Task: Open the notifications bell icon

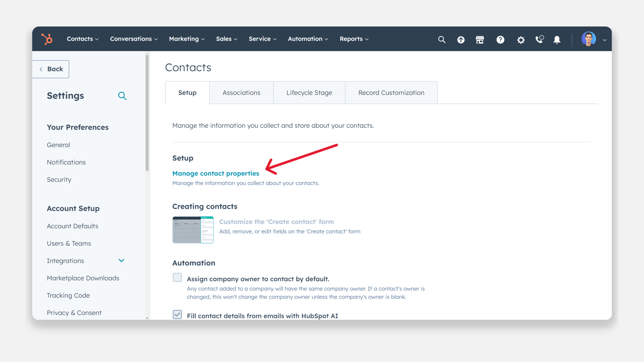Action: point(557,40)
